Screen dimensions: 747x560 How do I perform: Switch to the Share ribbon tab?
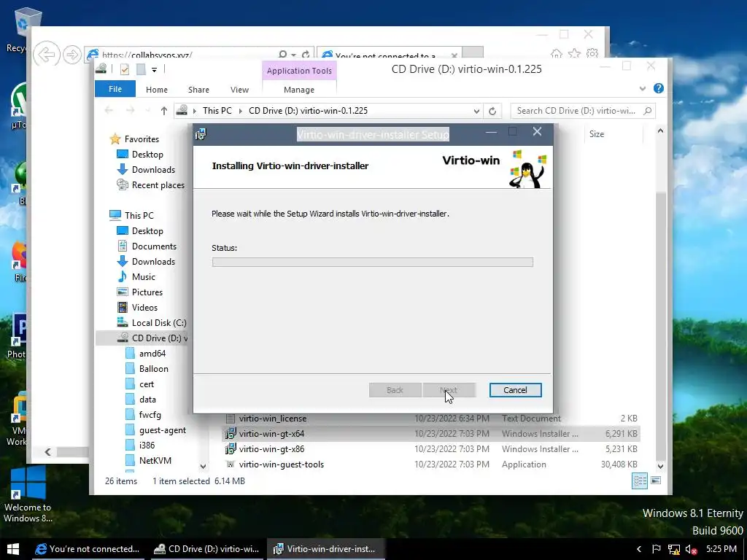(x=198, y=90)
